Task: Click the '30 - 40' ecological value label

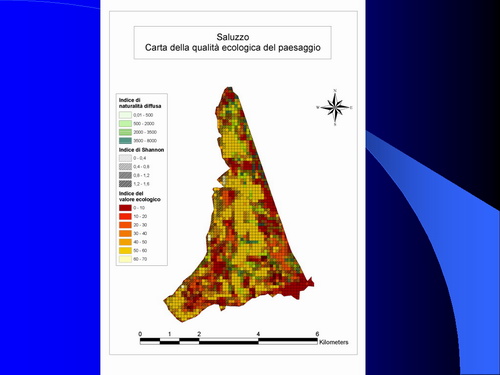Action: point(140,233)
